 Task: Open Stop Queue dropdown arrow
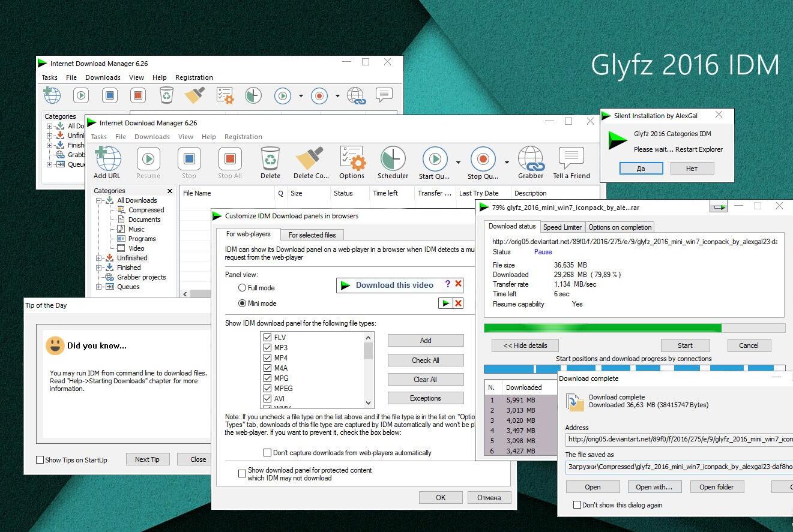[507, 163]
